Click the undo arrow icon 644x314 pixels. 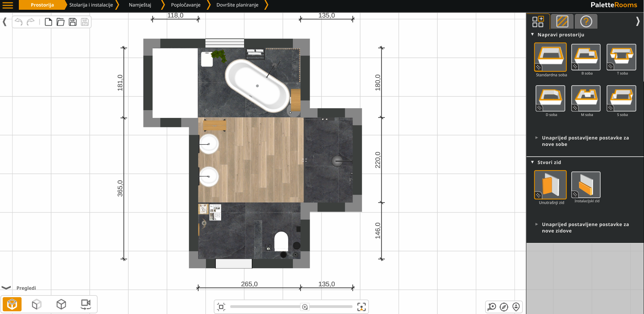[19, 22]
